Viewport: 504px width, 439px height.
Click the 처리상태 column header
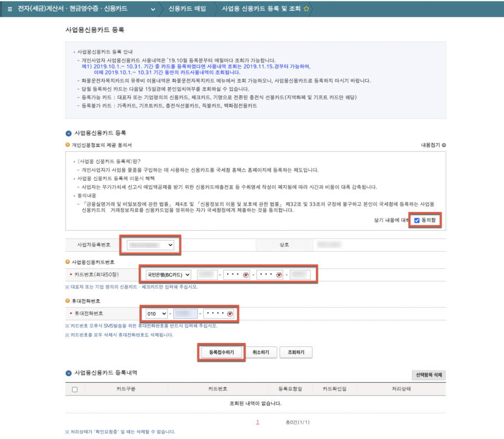[401, 389]
